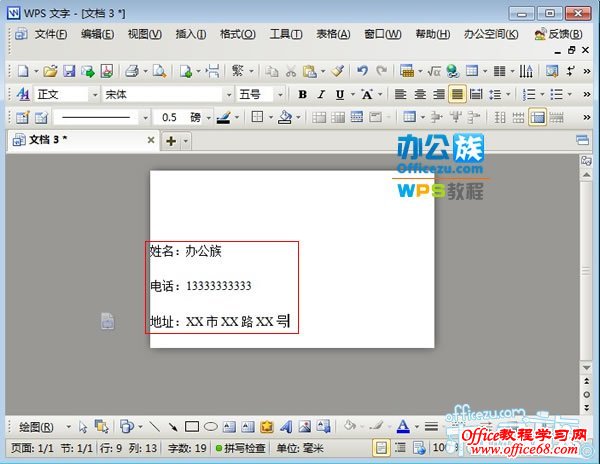Open a file with folder icon

(x=50, y=71)
